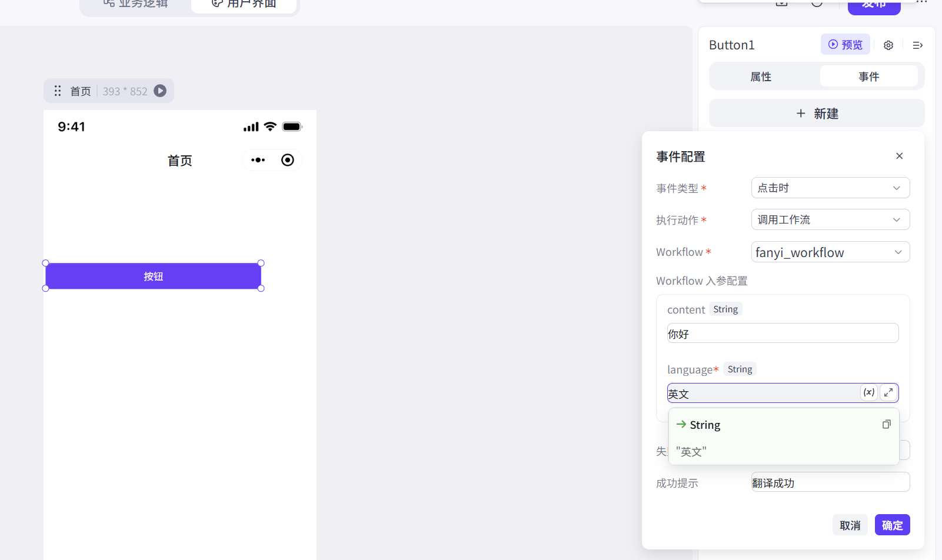Edit the 成功提示 field showing 翻译成功
Screen dimensions: 942x560
click(830, 482)
